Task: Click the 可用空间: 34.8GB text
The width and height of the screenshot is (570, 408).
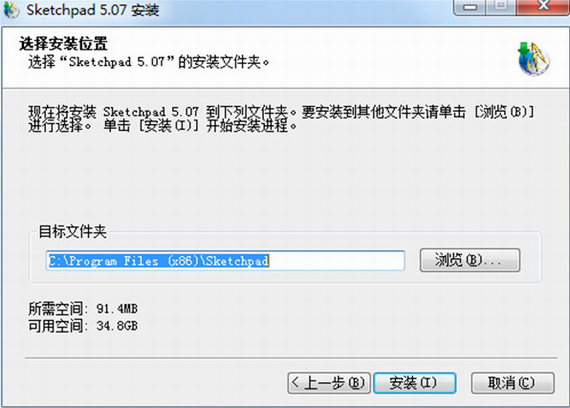Action: coord(83,325)
